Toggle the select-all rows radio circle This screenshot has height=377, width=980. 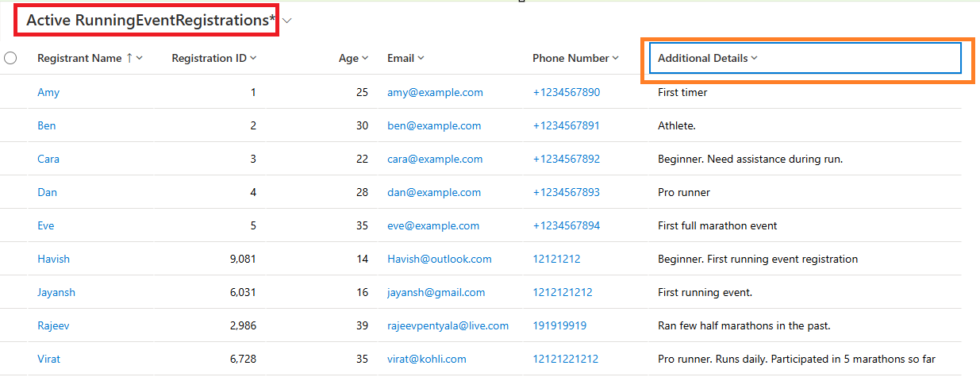pos(10,58)
